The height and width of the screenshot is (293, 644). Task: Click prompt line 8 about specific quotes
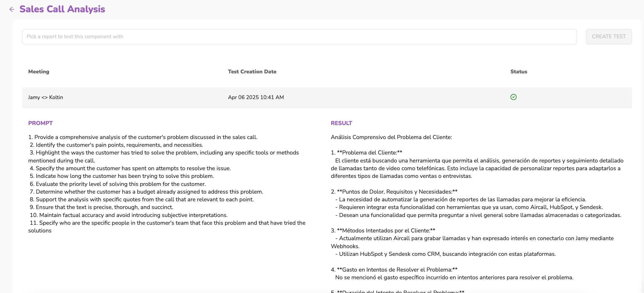[141, 200]
